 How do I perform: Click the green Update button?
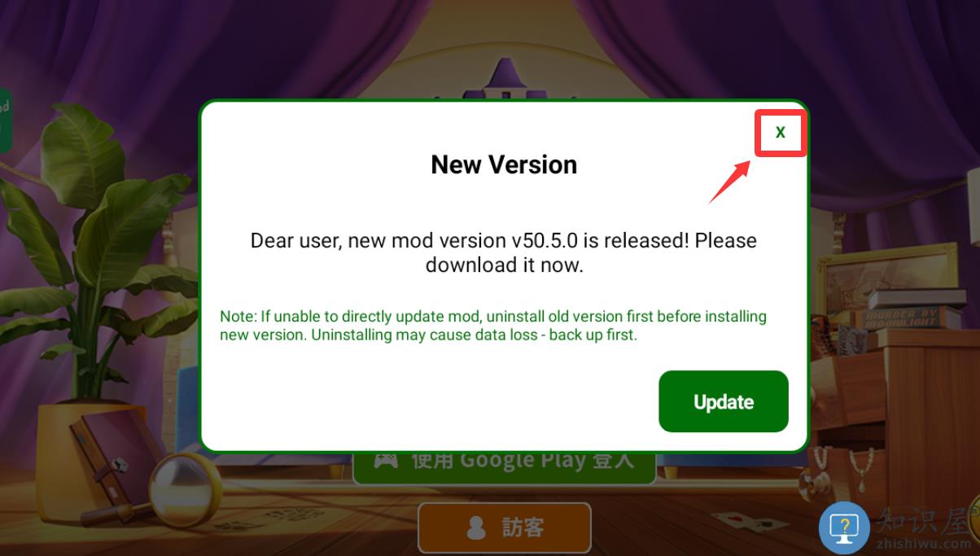(x=724, y=401)
